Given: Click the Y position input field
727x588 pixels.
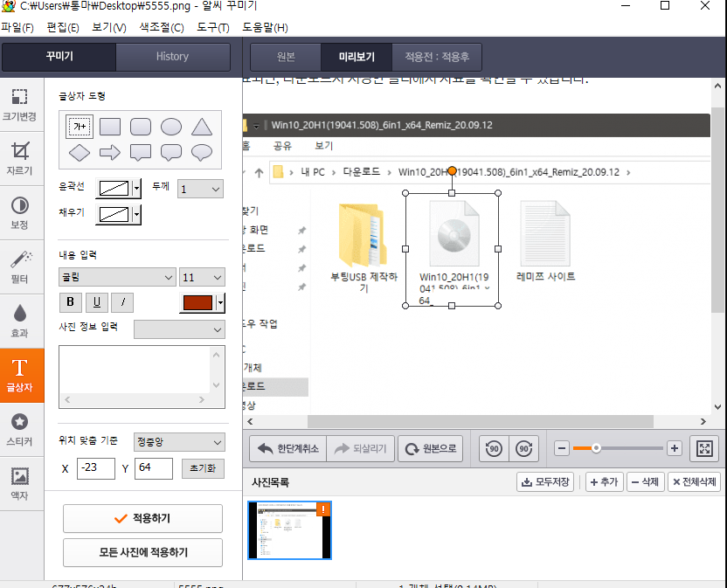Looking at the screenshot, I should (x=154, y=468).
